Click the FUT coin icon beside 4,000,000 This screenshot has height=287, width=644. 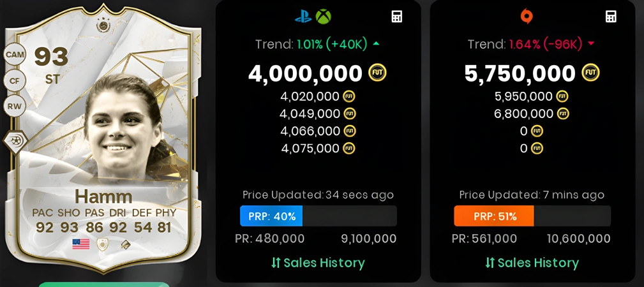tap(377, 73)
